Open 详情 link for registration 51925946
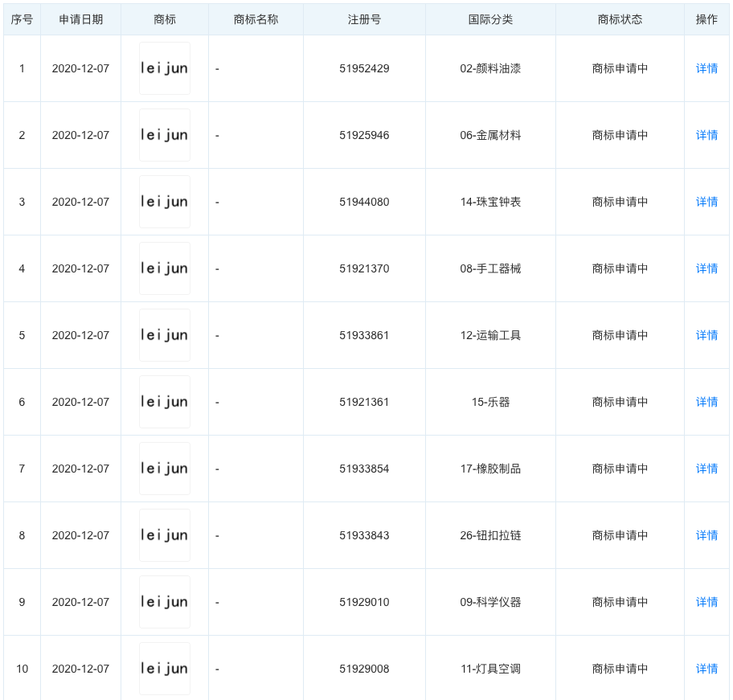733x700 pixels. pos(706,135)
